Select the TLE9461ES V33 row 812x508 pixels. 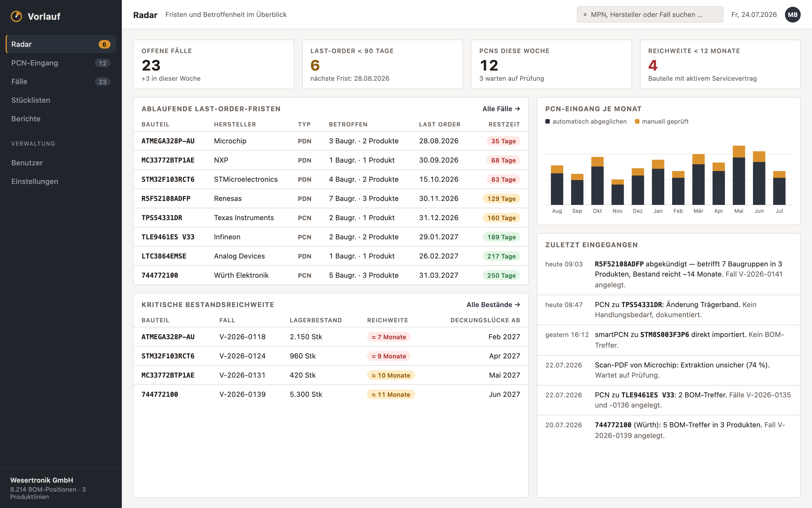331,237
